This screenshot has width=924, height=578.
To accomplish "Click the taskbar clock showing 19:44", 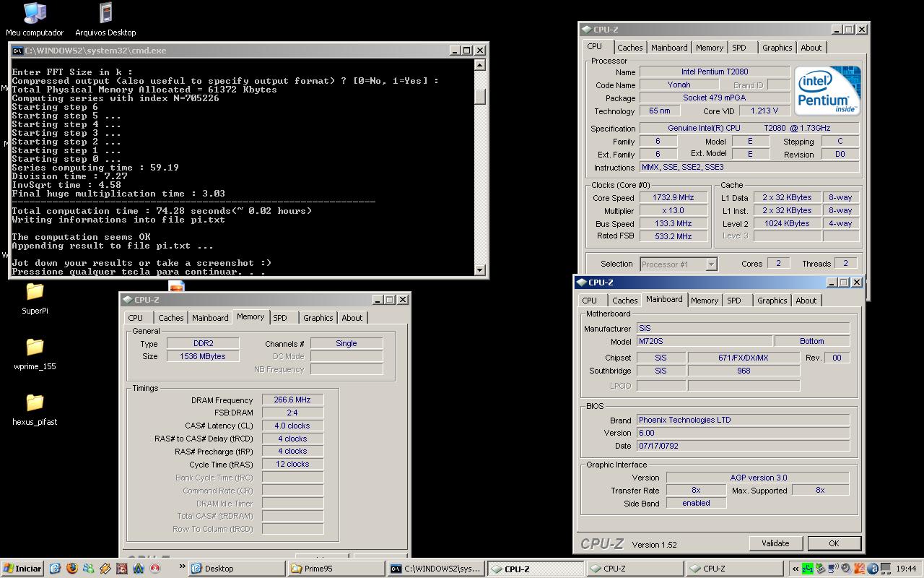I will coord(906,569).
